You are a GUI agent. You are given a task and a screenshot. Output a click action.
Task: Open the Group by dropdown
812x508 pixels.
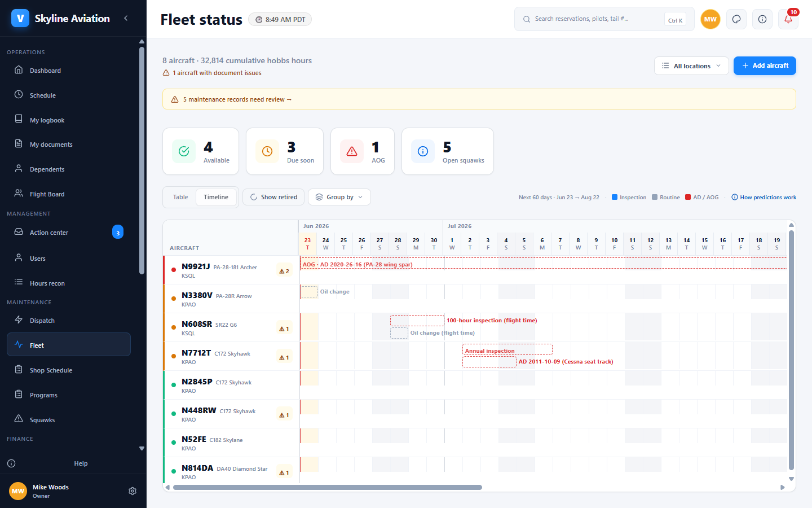[x=339, y=197]
